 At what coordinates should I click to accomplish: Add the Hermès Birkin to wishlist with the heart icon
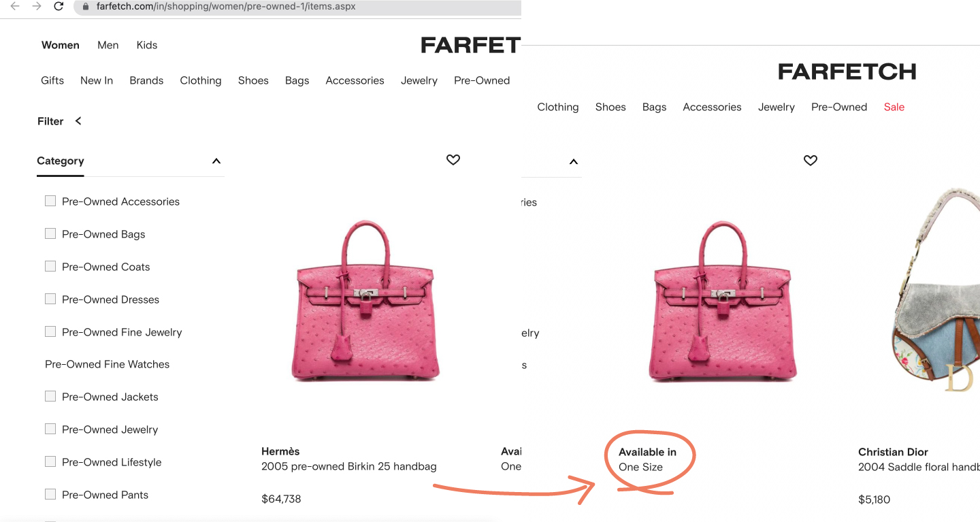453,159
